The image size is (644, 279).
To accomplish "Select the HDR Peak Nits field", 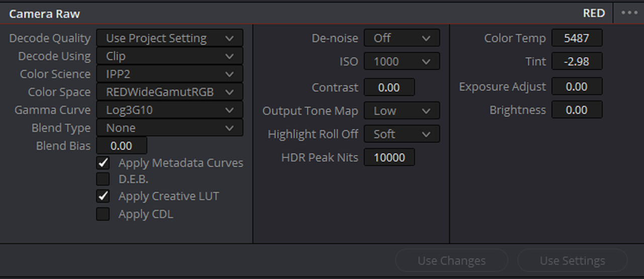I will point(389,157).
